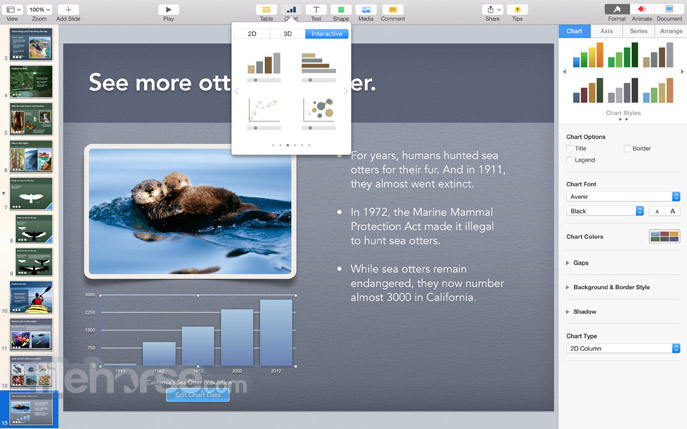
Task: Toggle the Border checkbox
Action: pyautogui.click(x=627, y=148)
